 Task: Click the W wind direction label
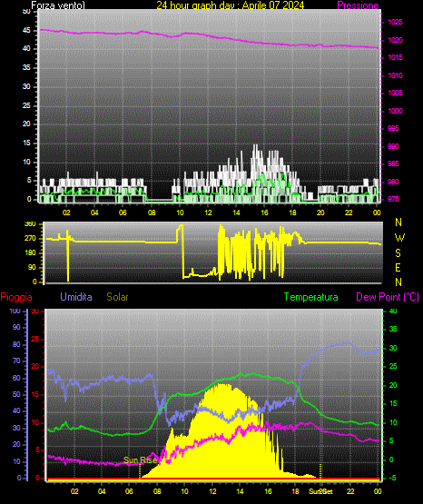coord(399,238)
